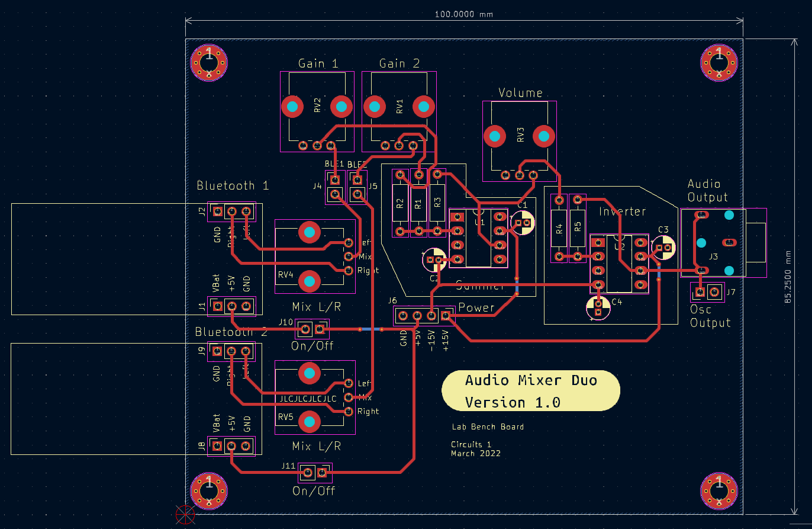
Task: Click the 'Volume' silkscreen label
Action: pos(520,93)
